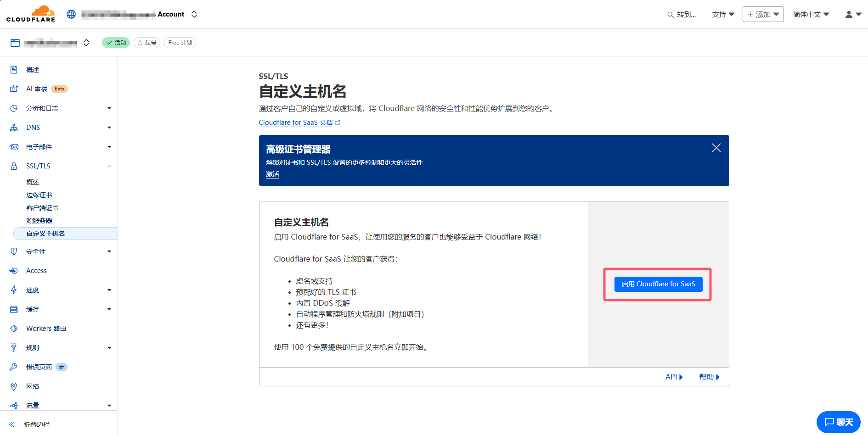Click the 安全性 shield icon
Image resolution: width=868 pixels, height=435 pixels.
pyautogui.click(x=14, y=251)
